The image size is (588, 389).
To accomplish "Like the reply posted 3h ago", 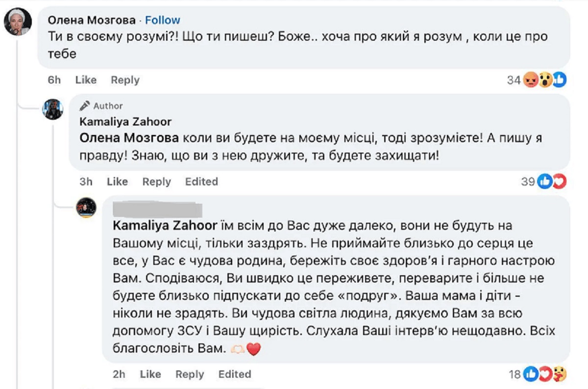I will pos(117,182).
